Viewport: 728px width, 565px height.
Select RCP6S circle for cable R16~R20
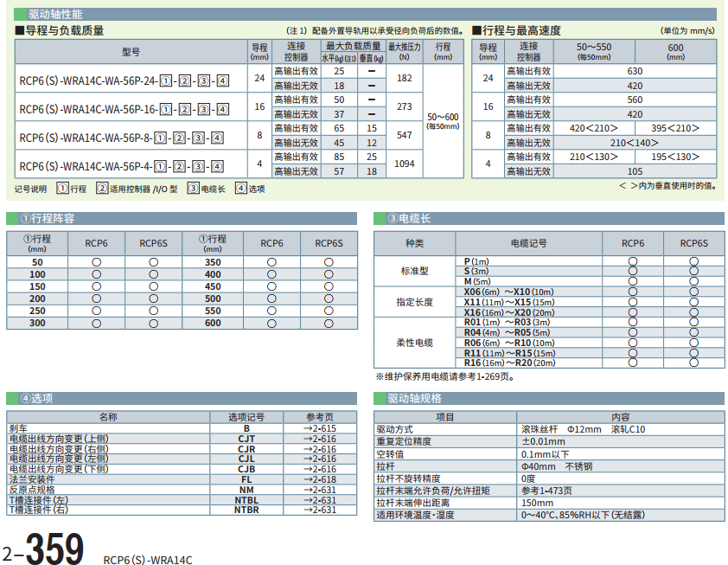click(693, 363)
